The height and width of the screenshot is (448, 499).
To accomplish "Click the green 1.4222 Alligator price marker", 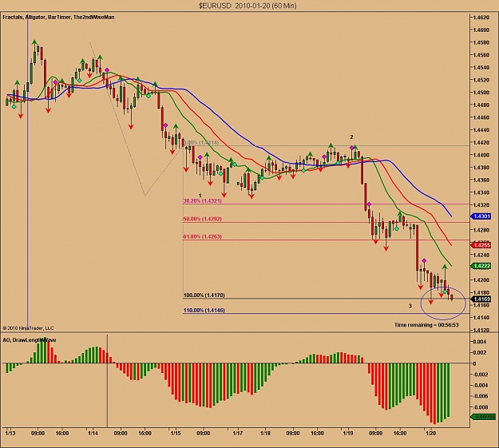I will click(481, 266).
